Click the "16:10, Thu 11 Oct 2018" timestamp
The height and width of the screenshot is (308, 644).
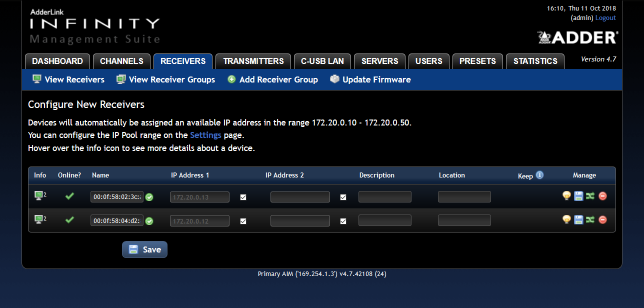(x=582, y=8)
